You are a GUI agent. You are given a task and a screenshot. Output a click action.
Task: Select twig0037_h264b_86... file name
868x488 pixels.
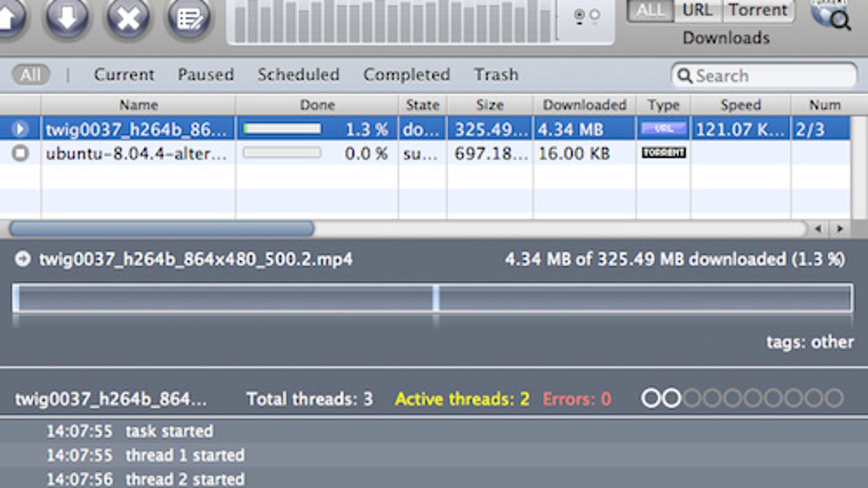point(136,130)
